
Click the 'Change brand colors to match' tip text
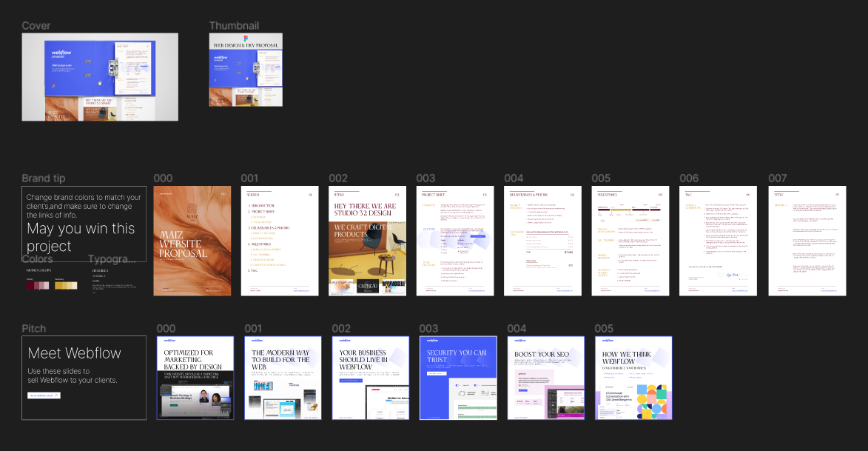click(84, 206)
